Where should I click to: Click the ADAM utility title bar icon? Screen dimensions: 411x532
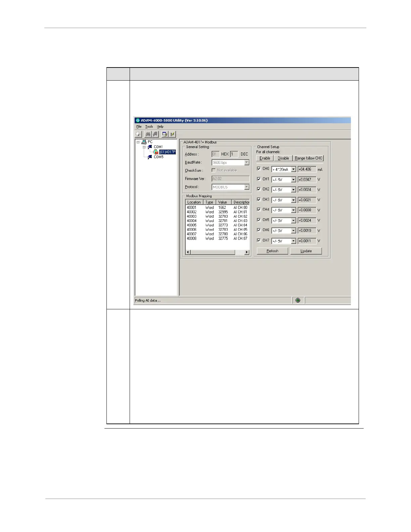click(138, 120)
